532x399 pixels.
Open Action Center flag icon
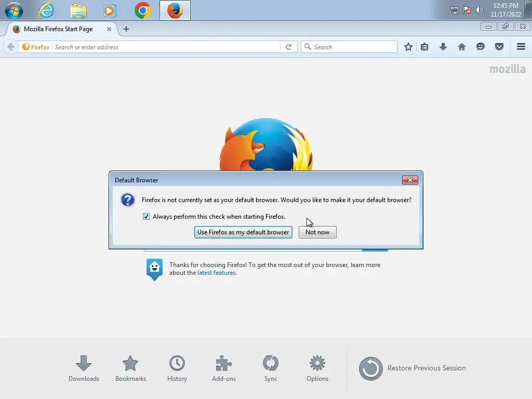point(467,10)
